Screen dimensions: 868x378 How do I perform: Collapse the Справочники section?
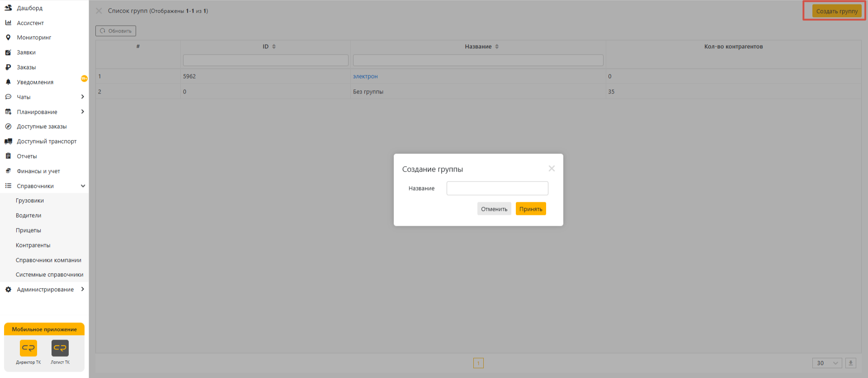(83, 186)
